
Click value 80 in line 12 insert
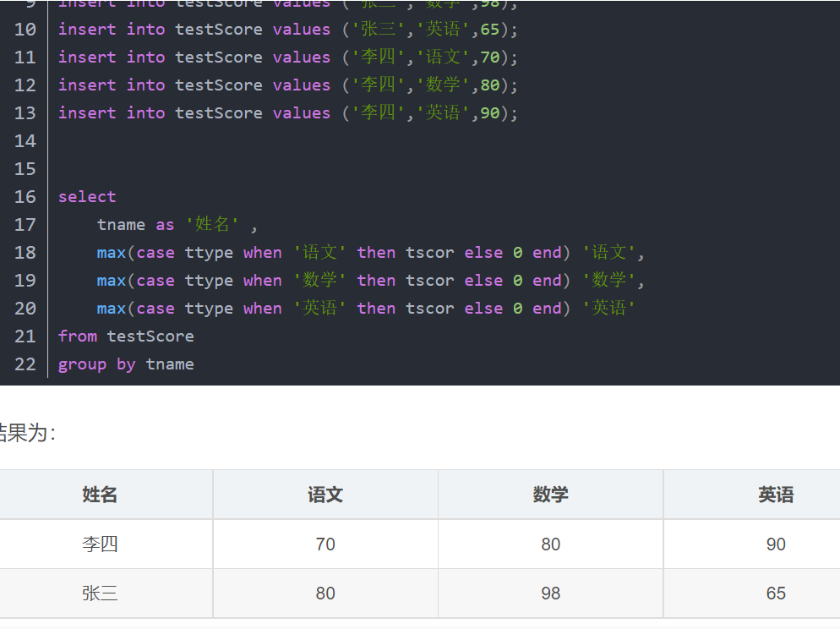click(x=490, y=85)
